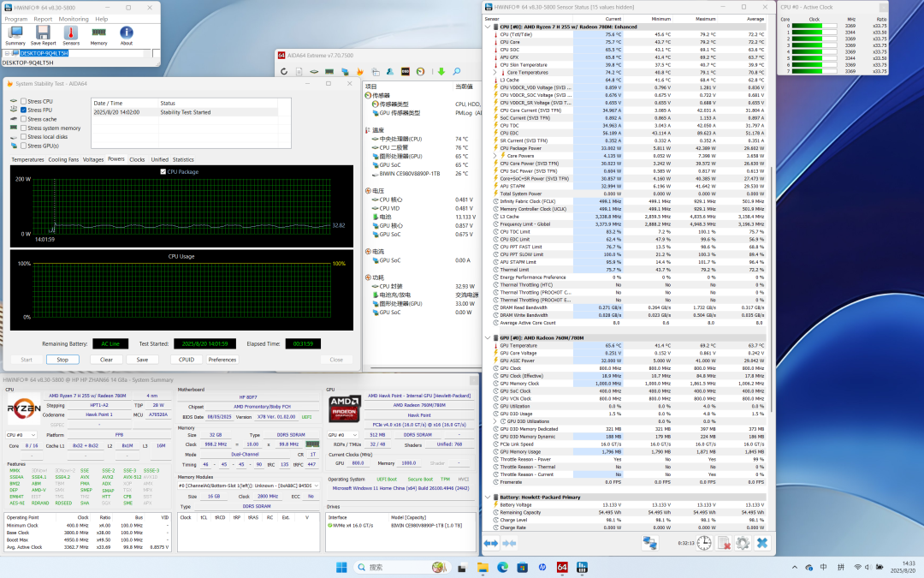Expand the Core Temperatures sensor row
The image size is (924, 578).
click(495, 73)
